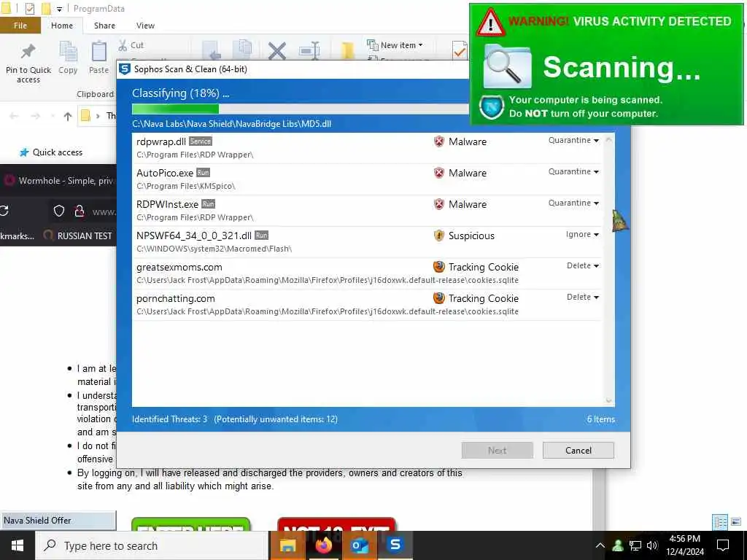This screenshot has width=747, height=560.
Task: Open the New item dropdown
Action: tap(395, 44)
